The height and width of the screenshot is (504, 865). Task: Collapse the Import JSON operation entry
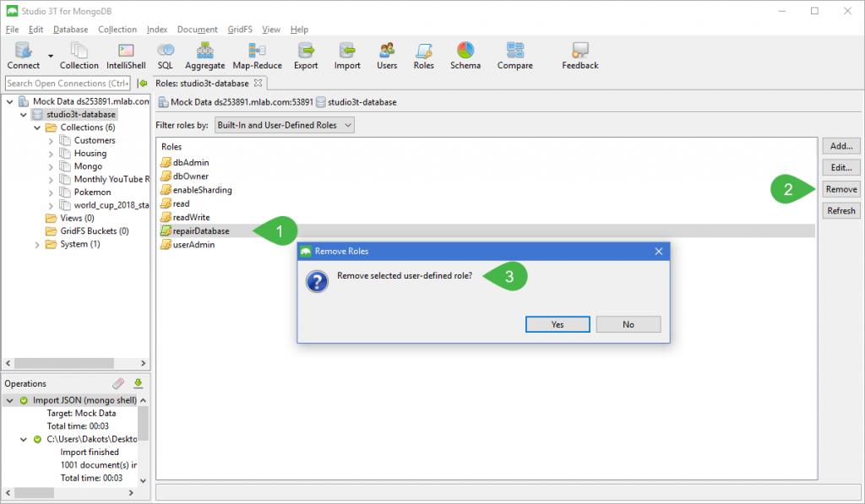10,400
